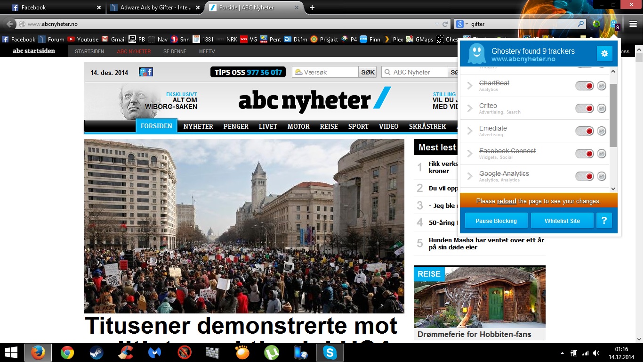Open the Facebook bookmark in bookmarks toolbar
644x362 pixels.
19,39
